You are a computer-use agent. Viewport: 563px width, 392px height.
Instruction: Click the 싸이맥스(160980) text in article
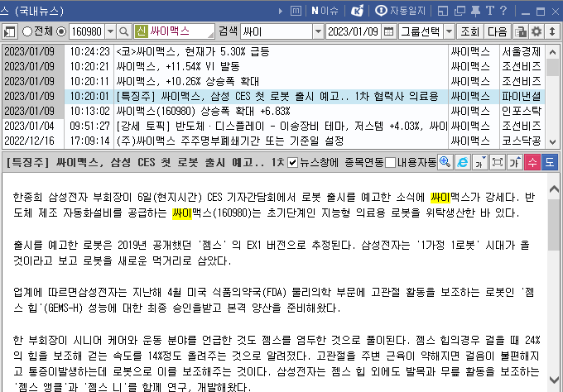pyautogui.click(x=212, y=213)
